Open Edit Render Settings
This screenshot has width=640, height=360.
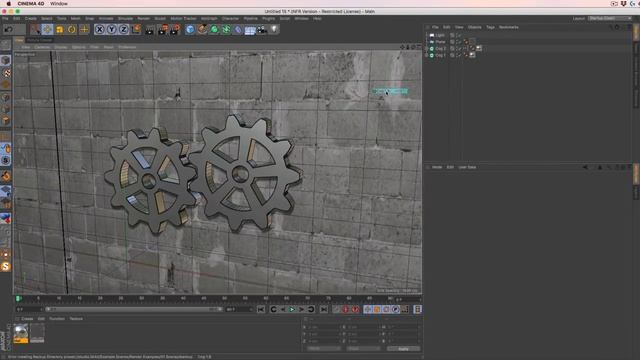[x=175, y=29]
